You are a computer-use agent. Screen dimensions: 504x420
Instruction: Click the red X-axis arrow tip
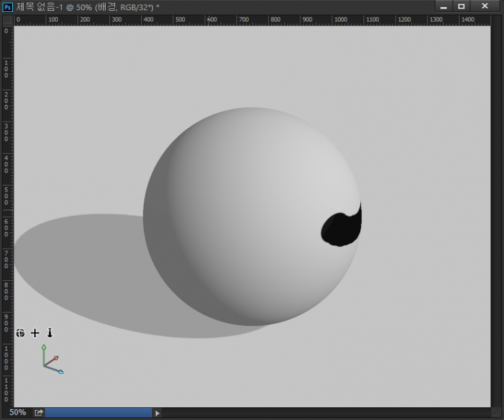click(56, 358)
